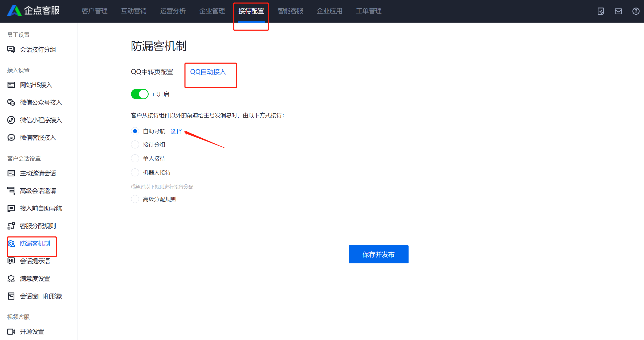Viewport: 644px width, 340px height.
Task: Click the 网站H5接入 sidebar icon
Action: [11, 85]
